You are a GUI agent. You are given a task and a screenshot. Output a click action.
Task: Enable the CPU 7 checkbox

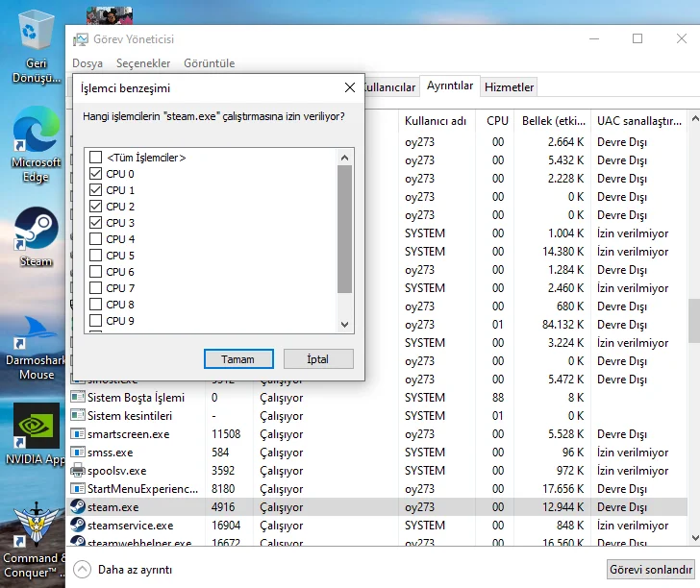(x=95, y=287)
